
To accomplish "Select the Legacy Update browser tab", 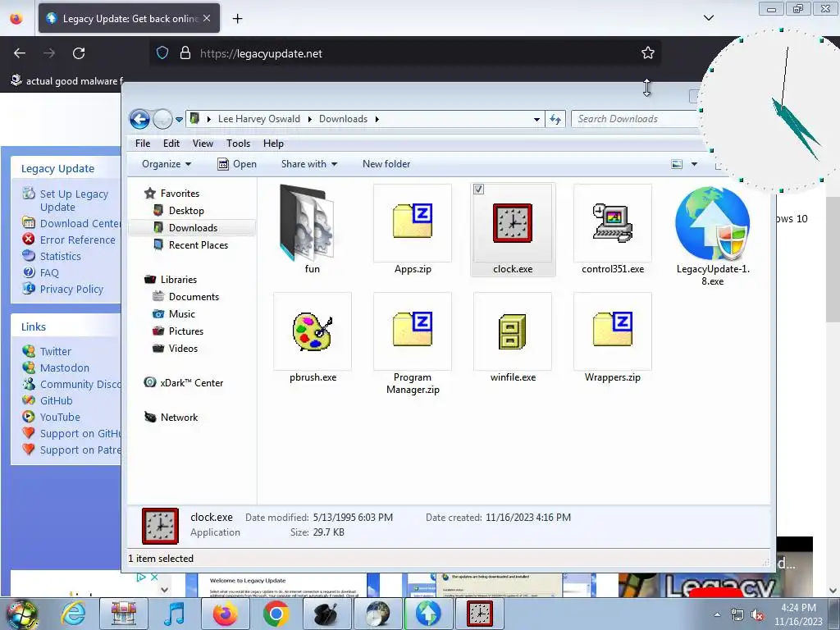I will (129, 18).
